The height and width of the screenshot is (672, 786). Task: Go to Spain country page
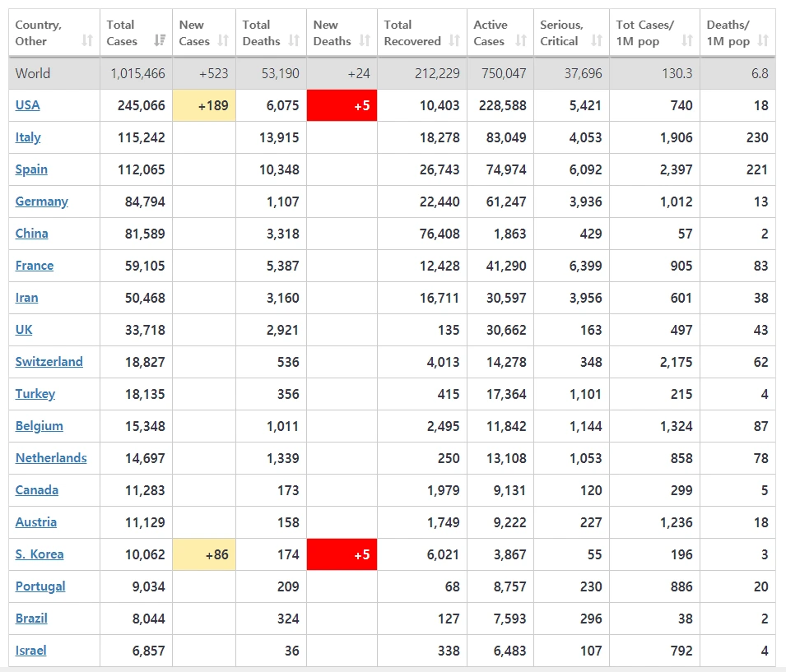click(31, 169)
